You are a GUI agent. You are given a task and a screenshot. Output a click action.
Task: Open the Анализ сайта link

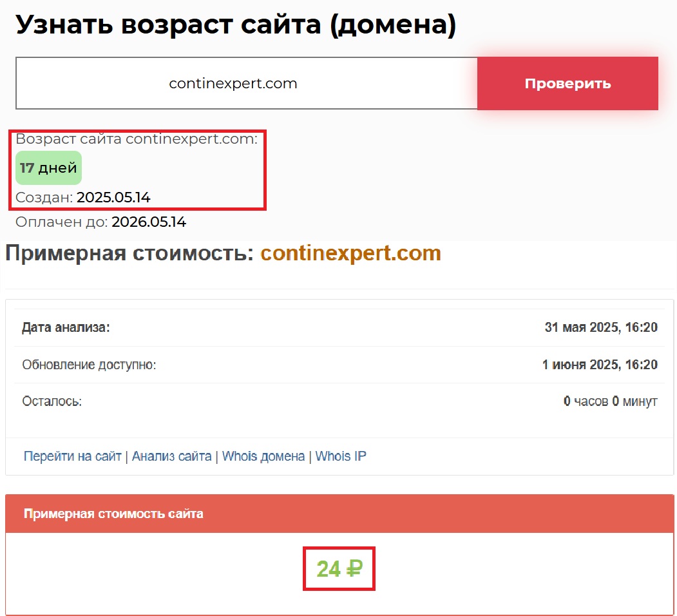point(171,456)
